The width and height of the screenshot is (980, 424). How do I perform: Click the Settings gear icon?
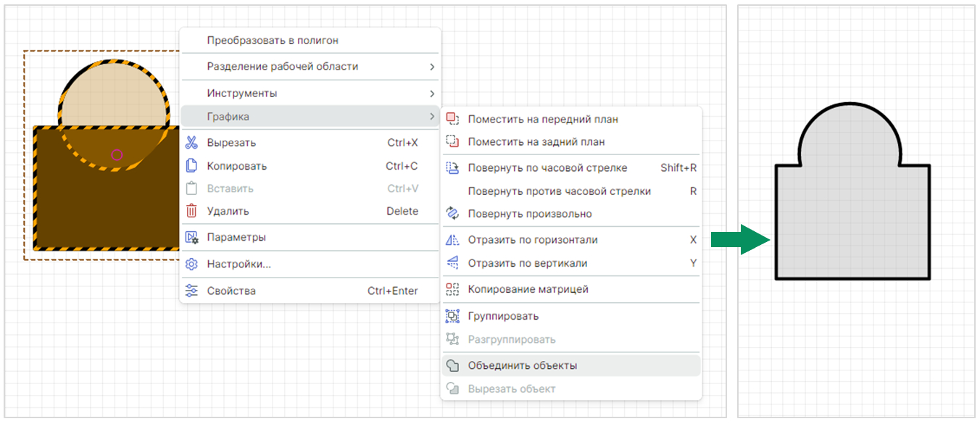(x=191, y=264)
